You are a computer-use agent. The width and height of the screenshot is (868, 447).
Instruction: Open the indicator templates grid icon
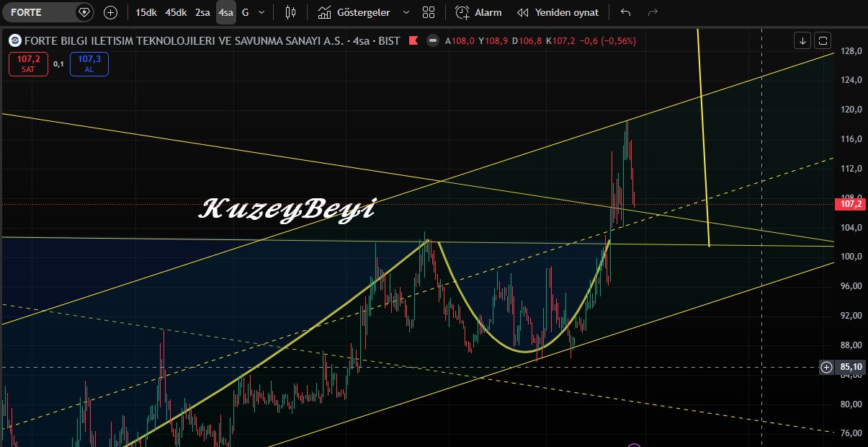[429, 12]
